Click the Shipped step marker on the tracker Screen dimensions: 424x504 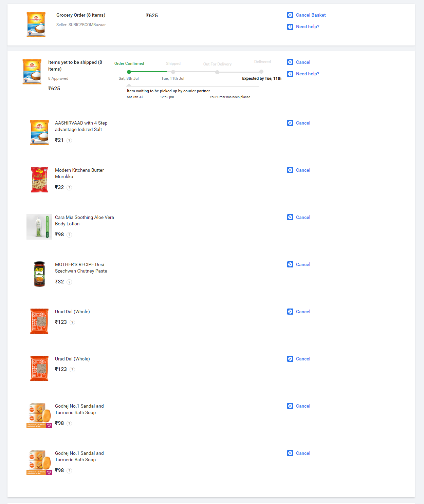tap(173, 72)
